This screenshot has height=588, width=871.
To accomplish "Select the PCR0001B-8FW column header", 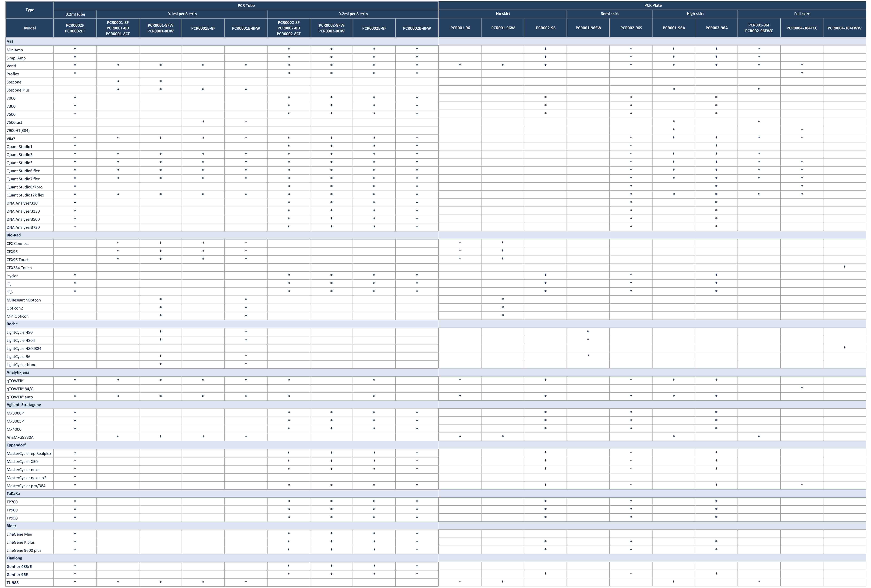I will pos(246,28).
